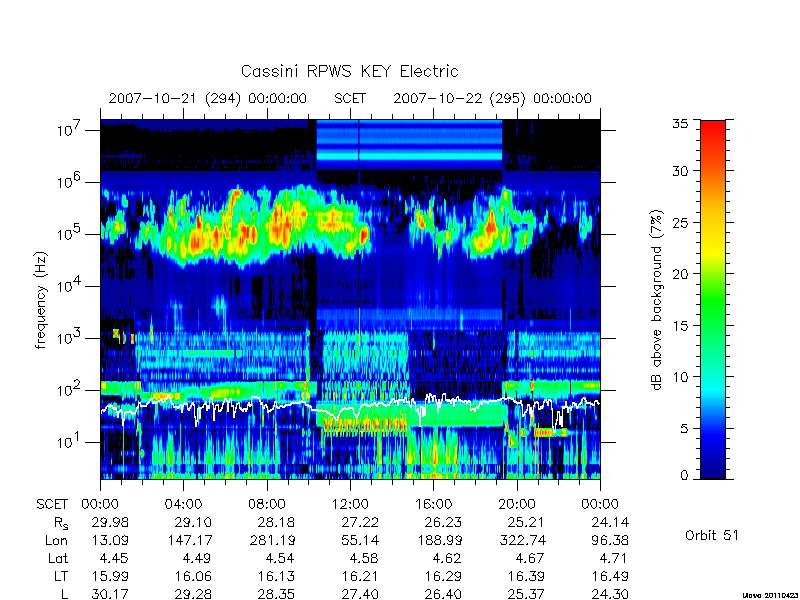Click the Rs value '29.98'

pos(110,522)
